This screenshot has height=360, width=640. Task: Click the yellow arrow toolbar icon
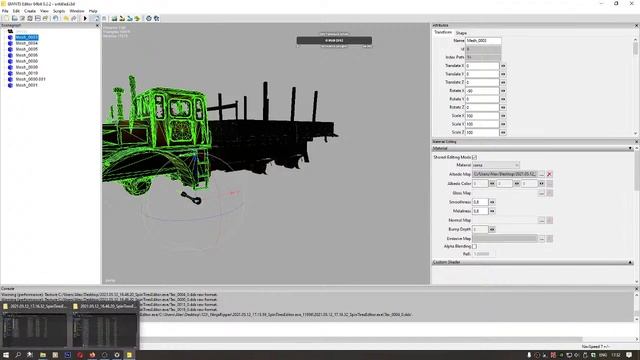coord(66,18)
